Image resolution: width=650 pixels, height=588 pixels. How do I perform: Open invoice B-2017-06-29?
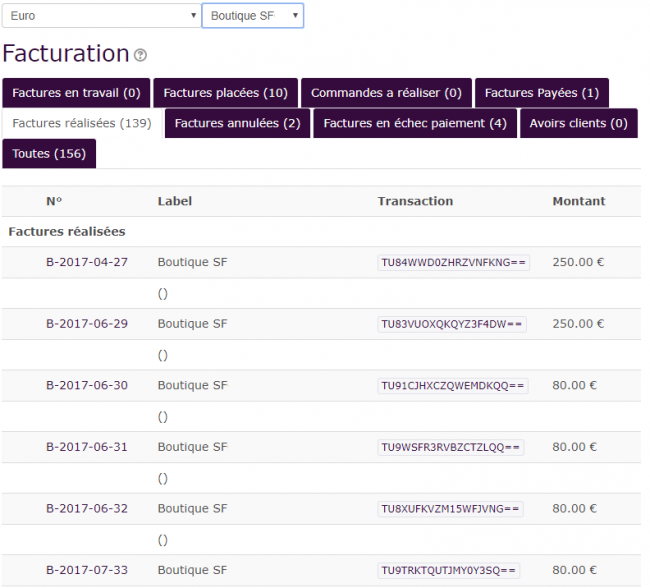tap(87, 324)
